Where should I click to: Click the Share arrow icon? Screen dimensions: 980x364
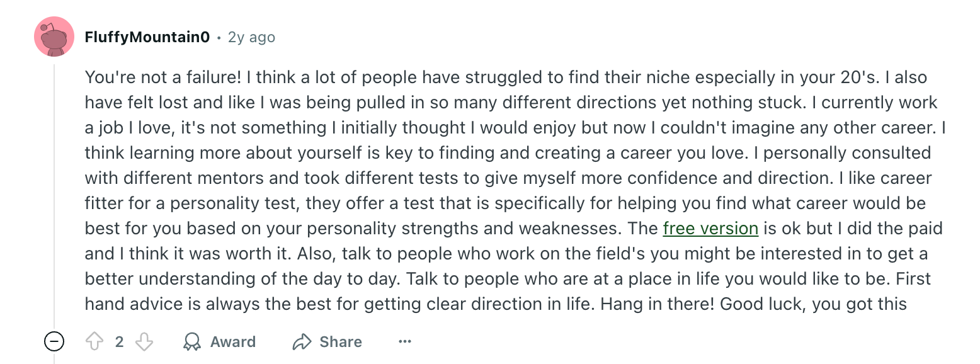click(x=302, y=342)
